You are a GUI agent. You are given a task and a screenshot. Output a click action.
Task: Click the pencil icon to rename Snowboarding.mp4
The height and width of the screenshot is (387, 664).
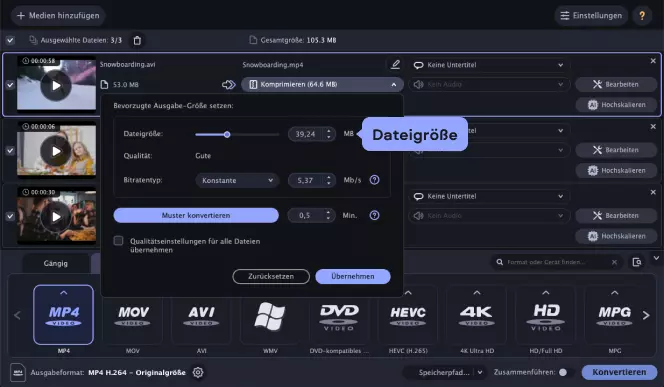395,64
